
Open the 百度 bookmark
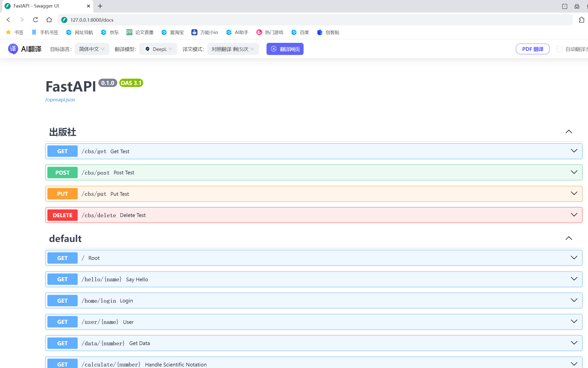click(x=300, y=32)
